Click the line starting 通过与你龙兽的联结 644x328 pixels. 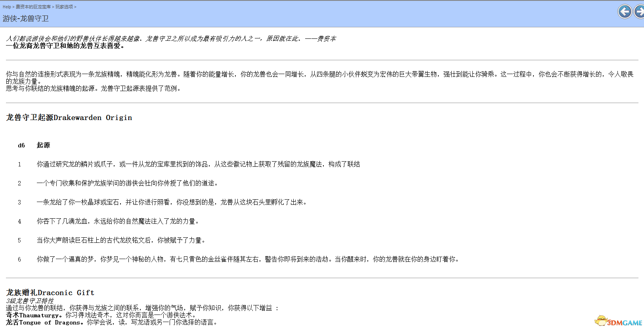(143, 308)
